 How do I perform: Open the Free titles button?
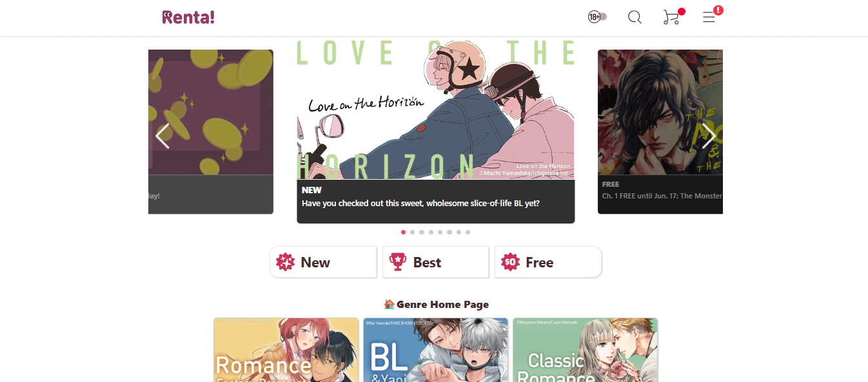tap(548, 262)
